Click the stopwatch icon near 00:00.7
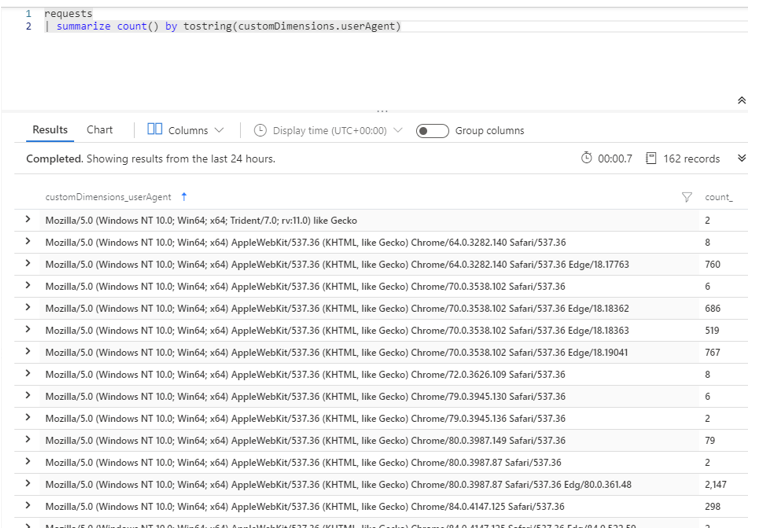The image size is (767, 528). pos(586,158)
